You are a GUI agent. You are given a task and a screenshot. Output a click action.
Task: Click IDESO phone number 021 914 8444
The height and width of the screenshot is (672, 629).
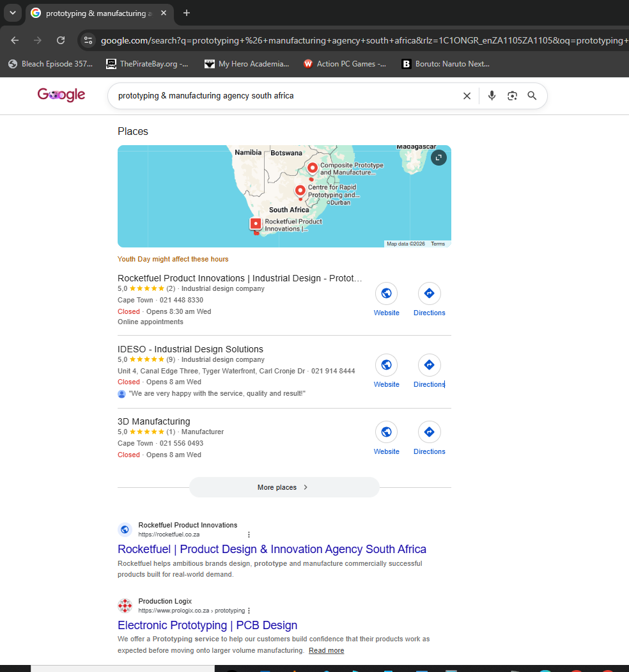click(x=333, y=371)
